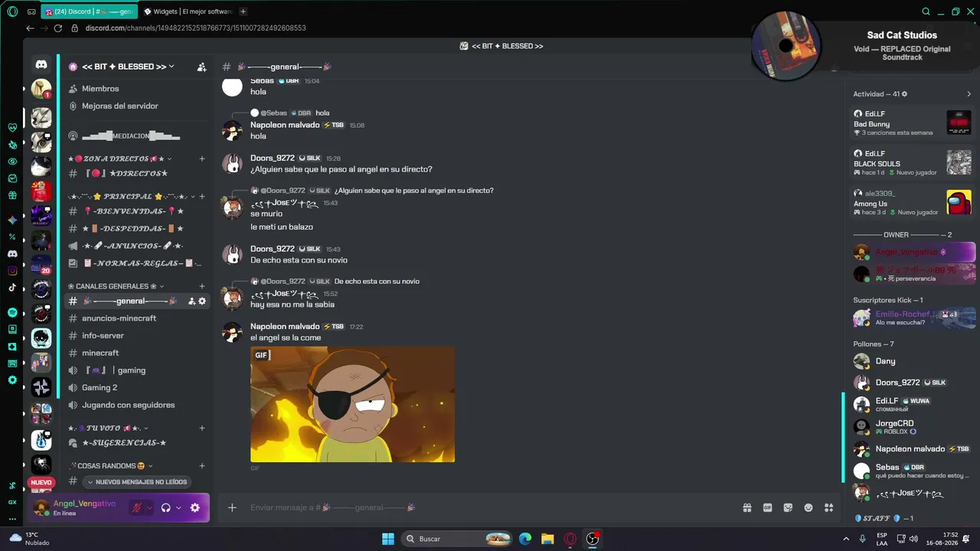Toggle microphone mute in user panel
The width and height of the screenshot is (980, 551).
(137, 507)
